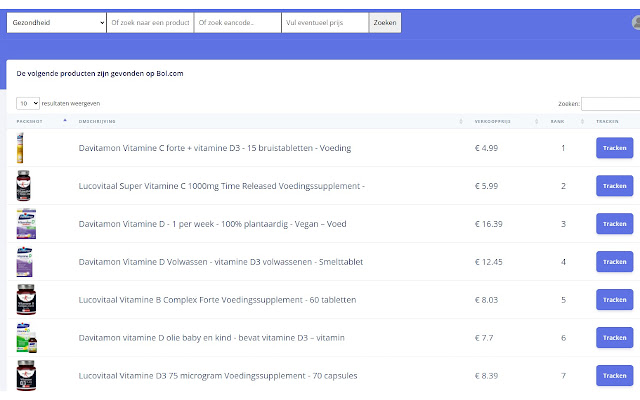The width and height of the screenshot is (640, 400).
Task: Open packshot of Davitamon Vitamine D Volwassen
Action: tap(24, 262)
